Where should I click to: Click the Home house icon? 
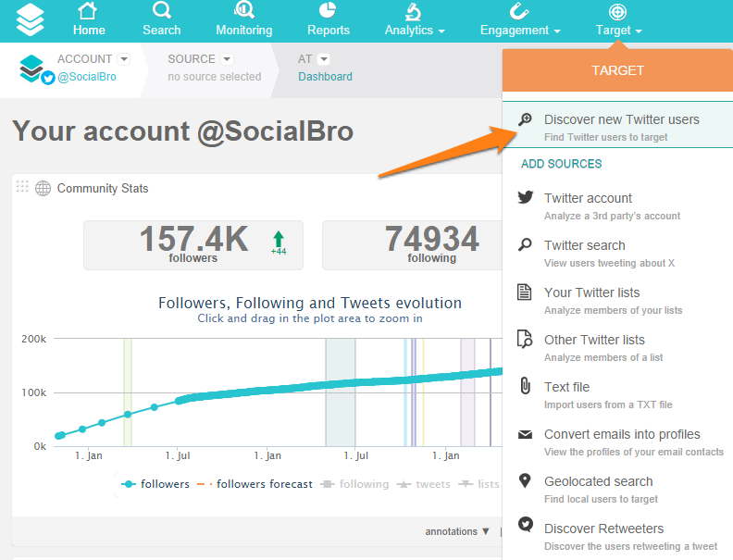click(87, 11)
